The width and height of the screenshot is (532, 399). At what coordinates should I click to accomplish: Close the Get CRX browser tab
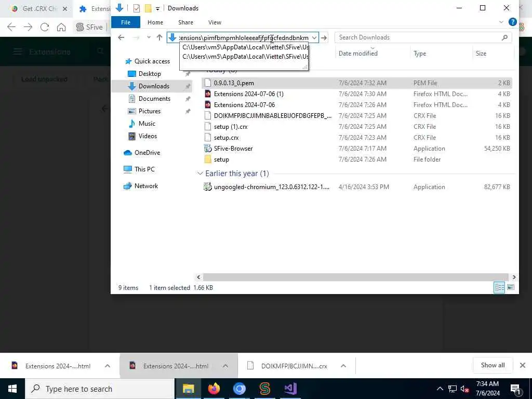point(65,9)
